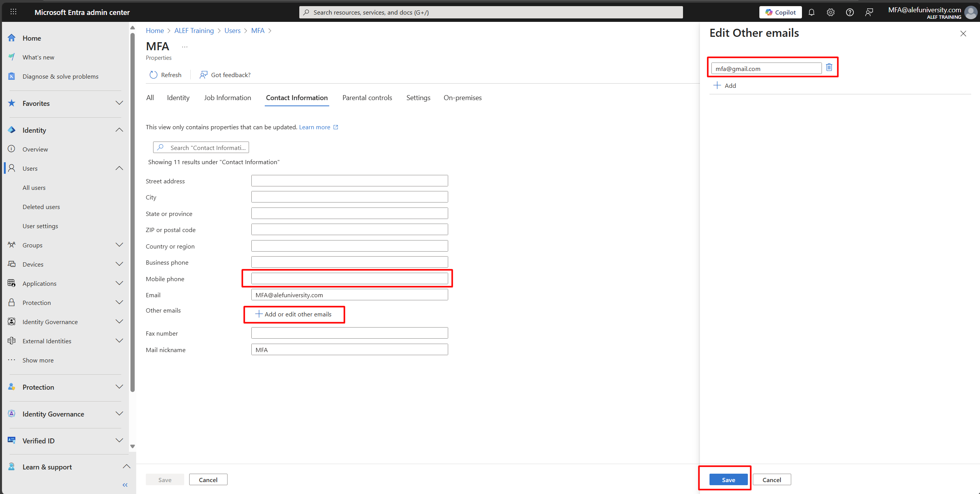Click Save in Edit Other emails panel

(x=728, y=480)
